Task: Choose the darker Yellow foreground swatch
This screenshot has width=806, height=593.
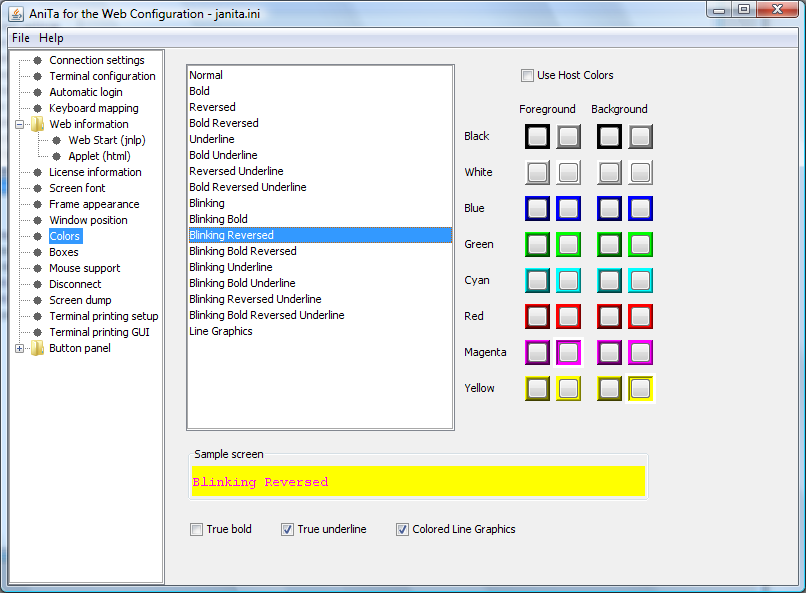Action: 538,388
